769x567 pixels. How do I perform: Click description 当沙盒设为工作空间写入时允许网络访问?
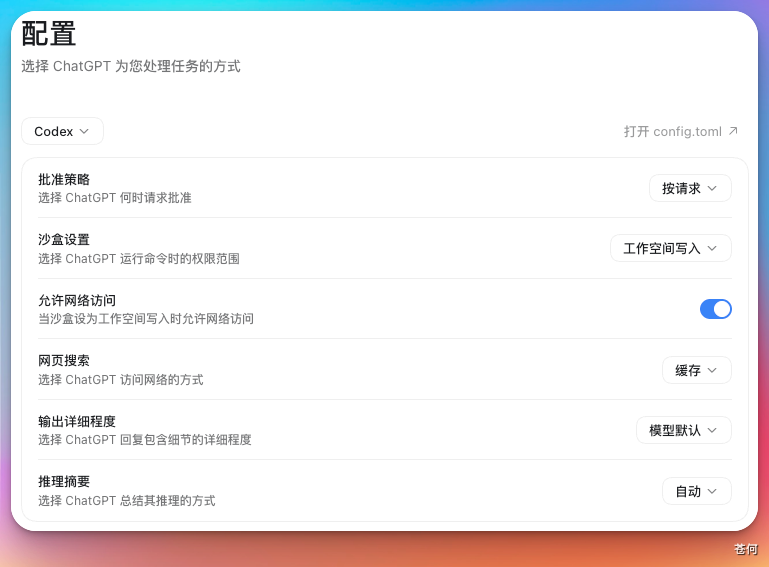146,319
